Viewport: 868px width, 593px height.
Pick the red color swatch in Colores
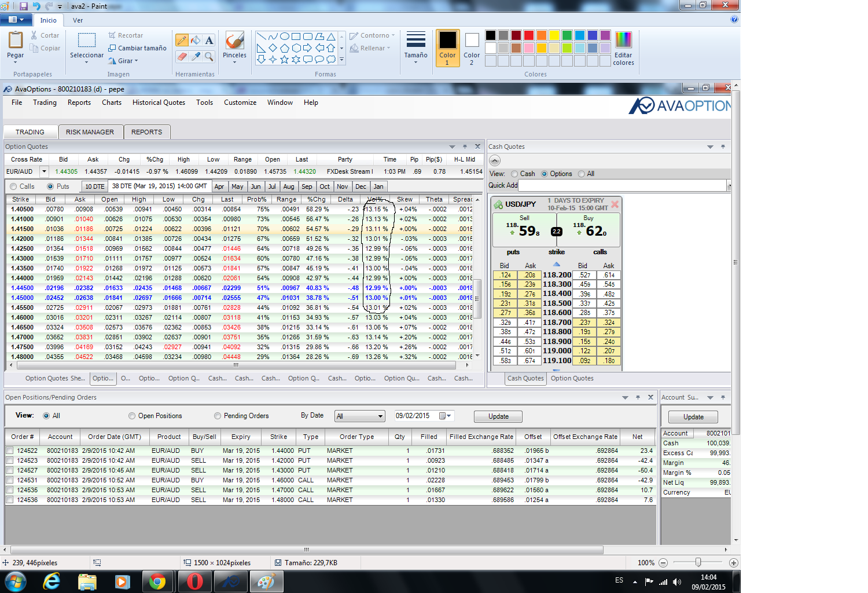pos(529,35)
